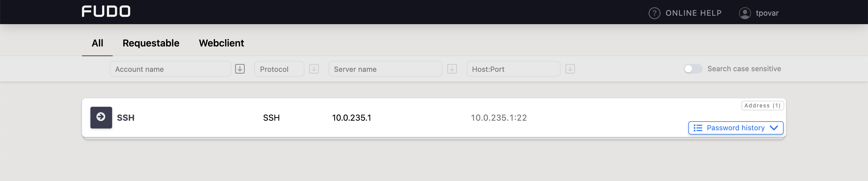The width and height of the screenshot is (868, 181).
Task: Click the Password history button
Action: pyautogui.click(x=735, y=128)
